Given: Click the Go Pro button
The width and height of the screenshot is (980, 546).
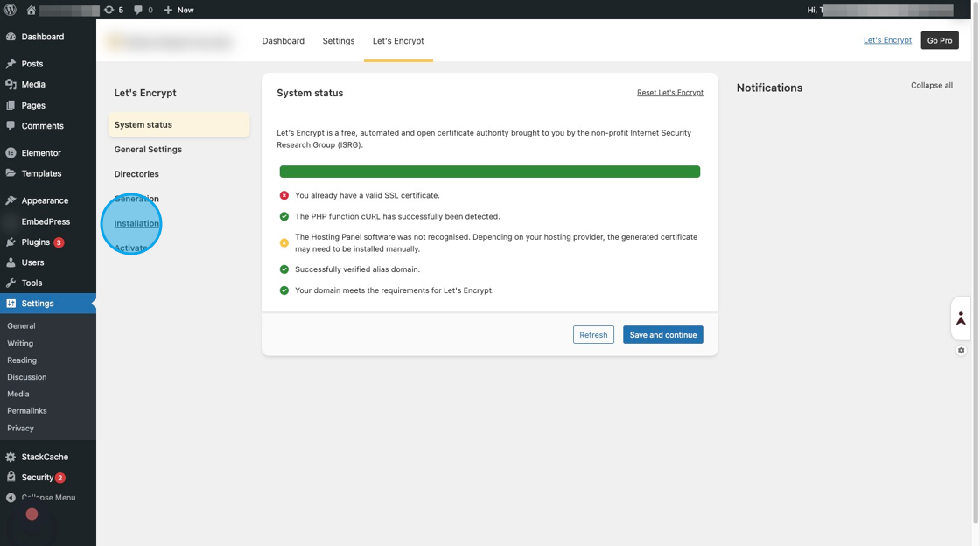Looking at the screenshot, I should coord(940,40).
